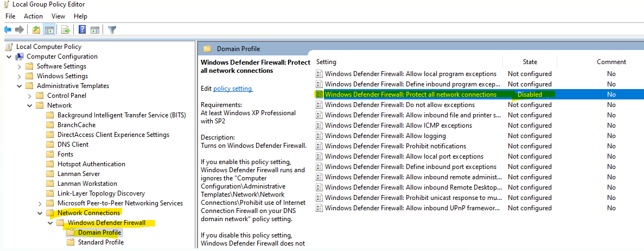The width and height of the screenshot is (644, 251).
Task: Click the Disabled state of Protect all connections
Action: tap(530, 95)
